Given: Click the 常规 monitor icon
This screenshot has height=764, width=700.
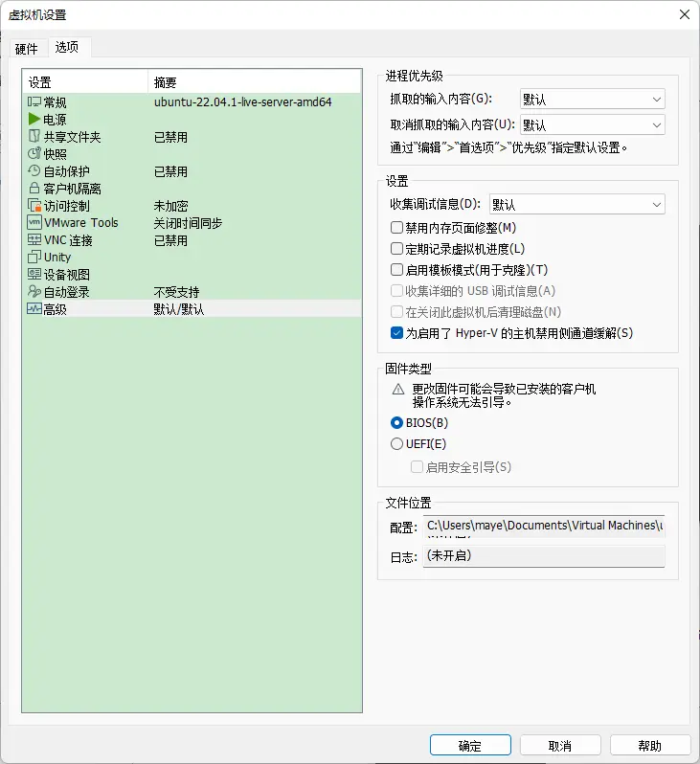Looking at the screenshot, I should (34, 101).
